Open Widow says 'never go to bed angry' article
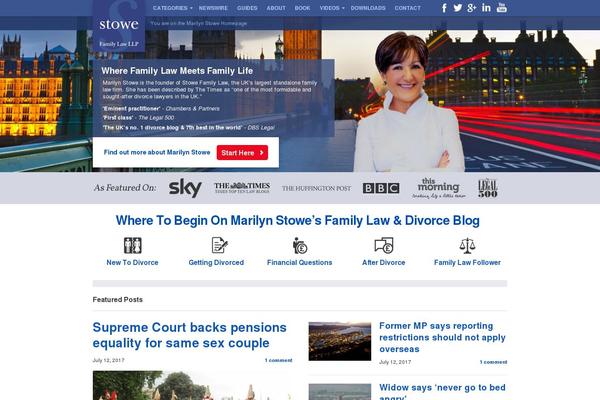 click(x=442, y=392)
